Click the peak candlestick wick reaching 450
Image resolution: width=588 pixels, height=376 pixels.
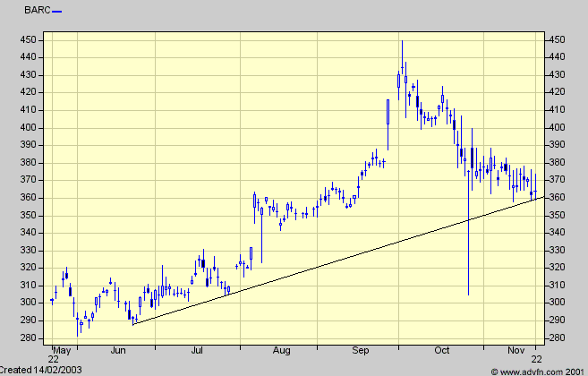pos(402,45)
